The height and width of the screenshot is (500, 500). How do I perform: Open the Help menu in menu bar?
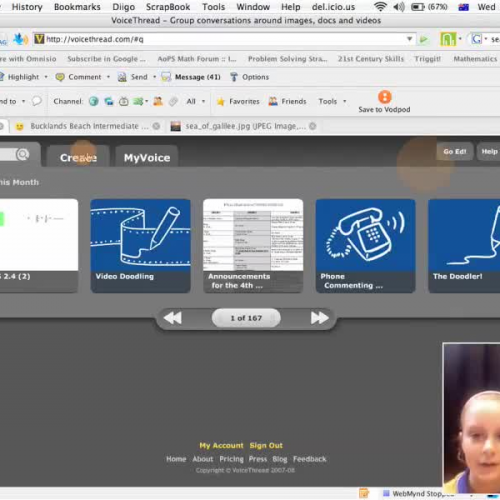click(290, 7)
